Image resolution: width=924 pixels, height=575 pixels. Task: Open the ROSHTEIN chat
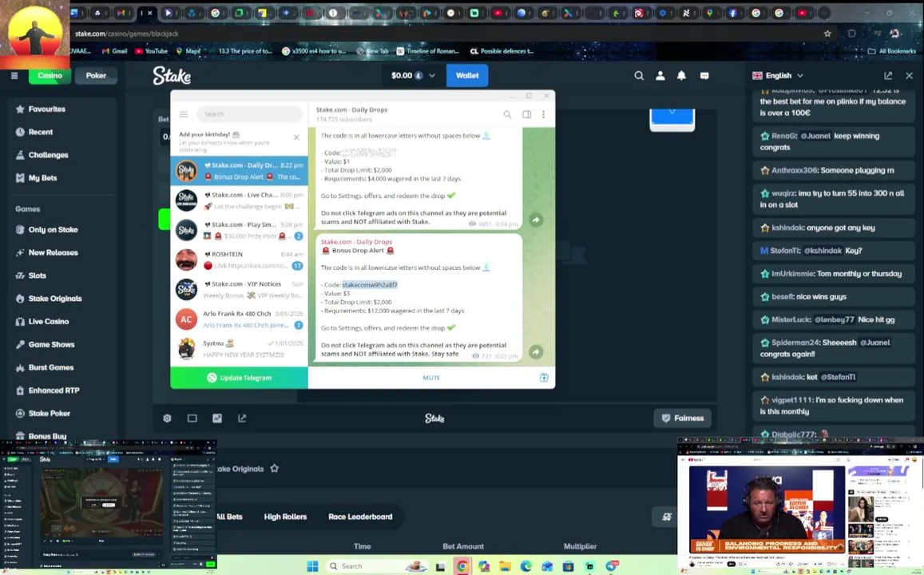[x=240, y=260]
